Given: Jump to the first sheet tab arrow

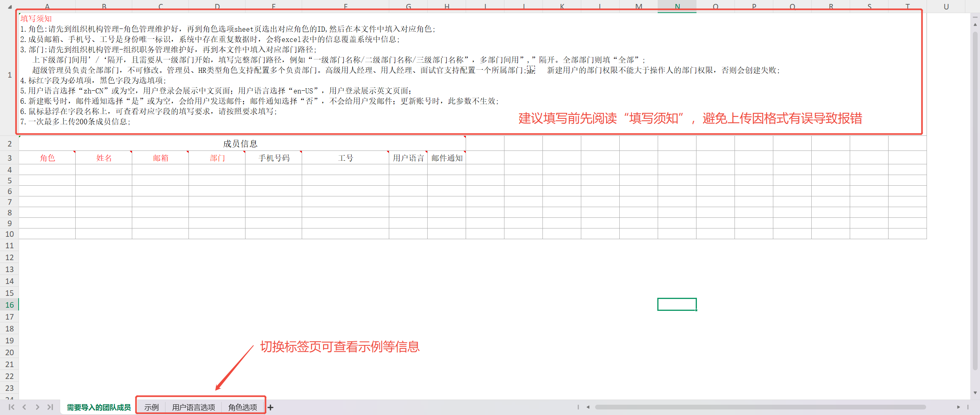Looking at the screenshot, I should 11,407.
